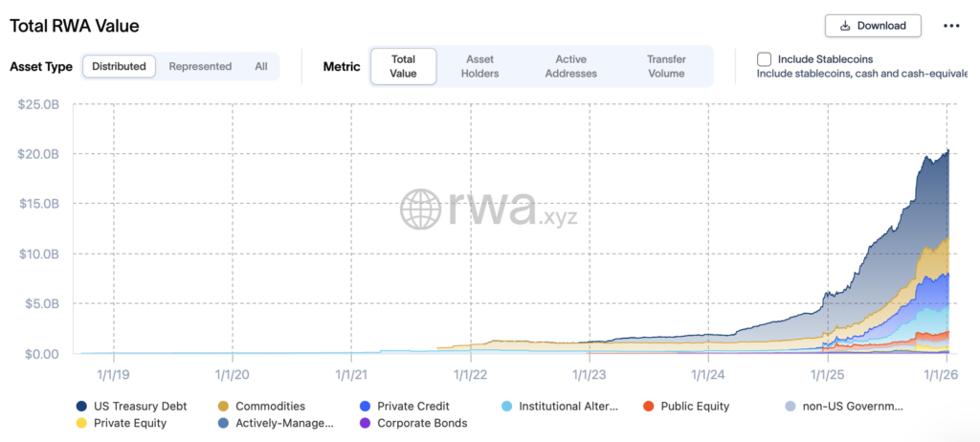Click the chart peak near 1/1/26
The width and height of the screenshot is (980, 442).
pos(947,151)
